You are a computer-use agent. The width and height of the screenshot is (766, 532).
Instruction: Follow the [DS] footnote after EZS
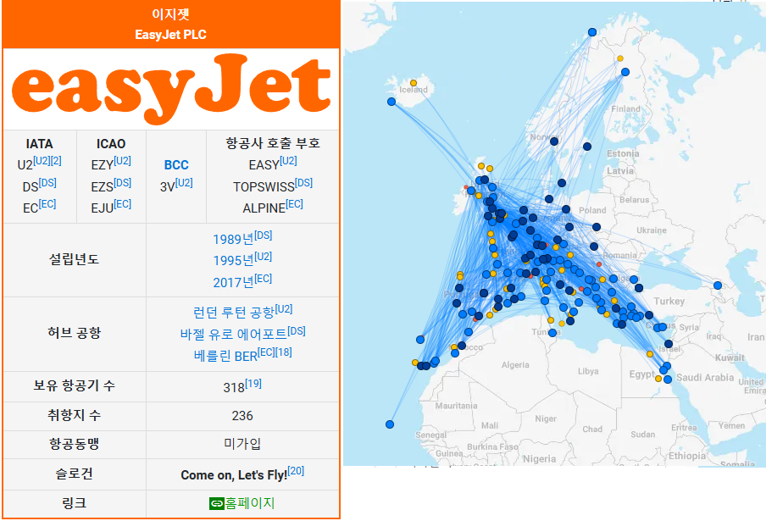click(122, 183)
